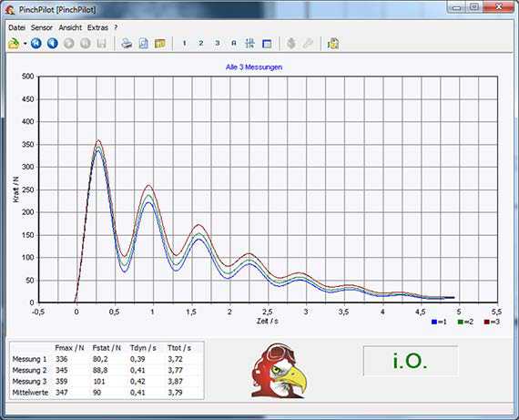Click the print preview document icon
This screenshot has width=519, height=420.
click(x=143, y=44)
